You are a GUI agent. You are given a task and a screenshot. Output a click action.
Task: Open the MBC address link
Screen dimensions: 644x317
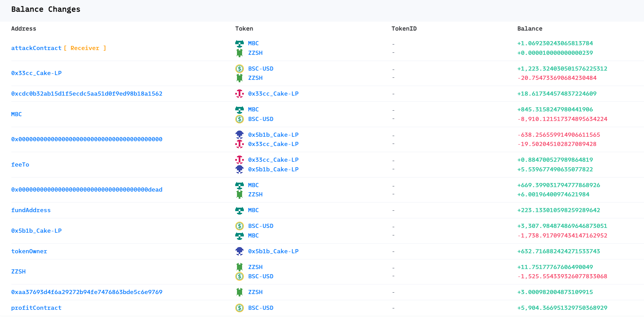[16, 114]
